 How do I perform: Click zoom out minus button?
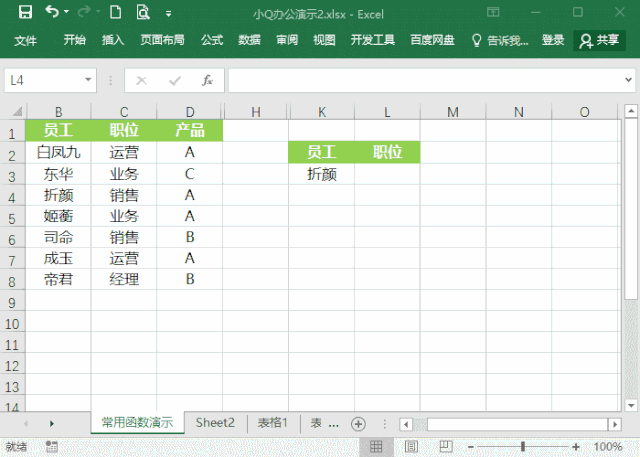click(x=470, y=447)
